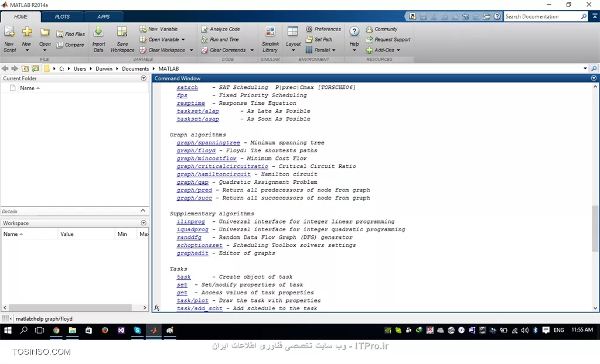The height and width of the screenshot is (364, 600).
Task: Go back with the back arrow
Action: [5, 68]
